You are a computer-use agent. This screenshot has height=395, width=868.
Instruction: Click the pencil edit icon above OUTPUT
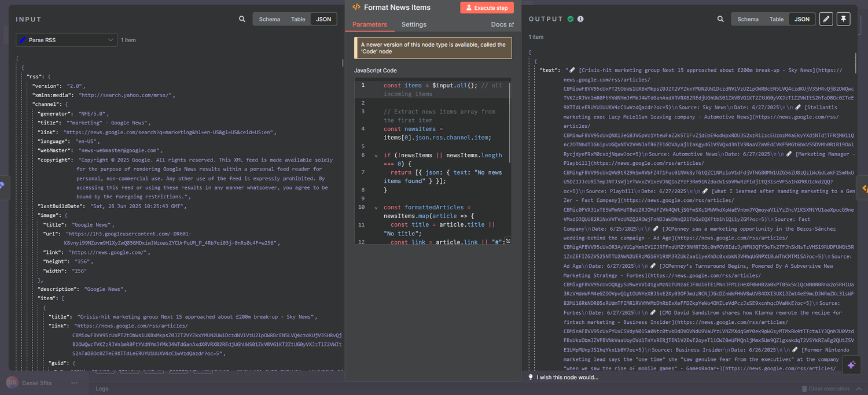(826, 19)
